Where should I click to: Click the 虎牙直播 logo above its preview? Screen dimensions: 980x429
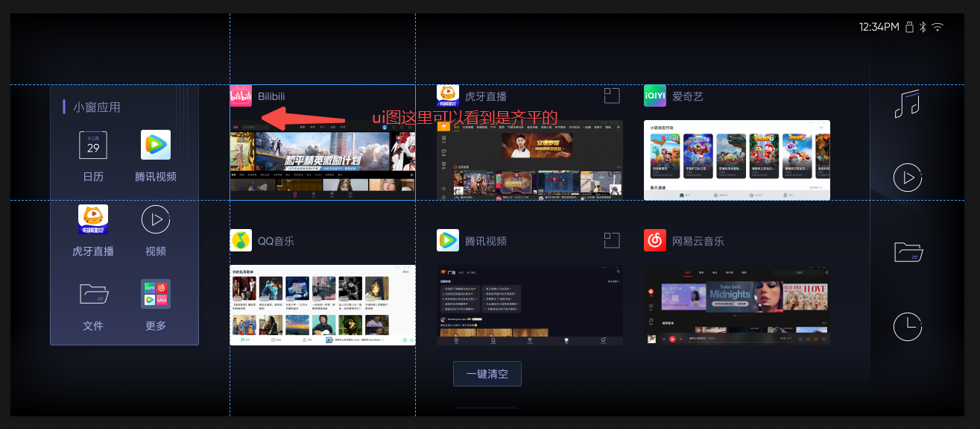(x=448, y=95)
